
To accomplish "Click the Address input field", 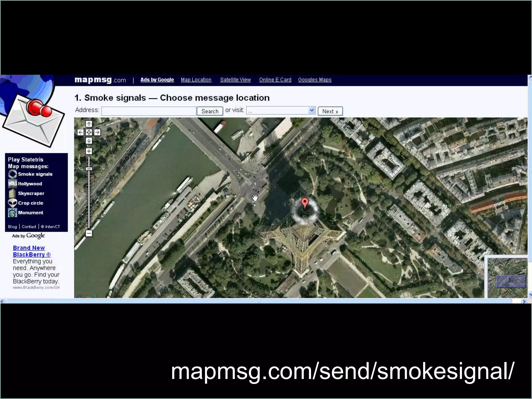I will [x=149, y=111].
